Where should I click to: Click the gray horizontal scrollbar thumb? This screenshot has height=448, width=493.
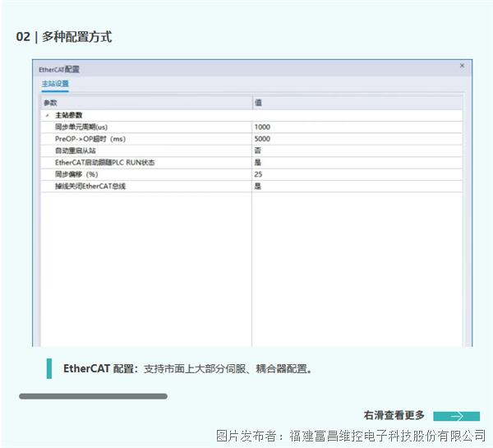click(93, 396)
